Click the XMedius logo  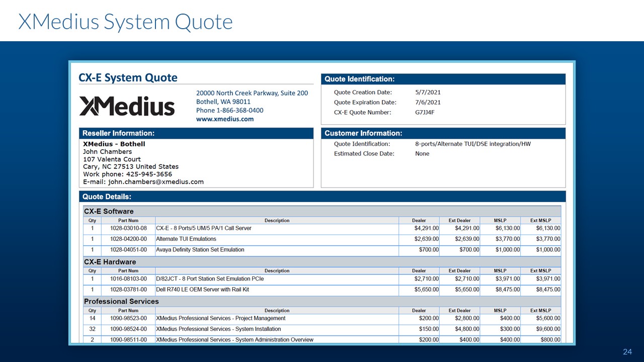tap(127, 106)
